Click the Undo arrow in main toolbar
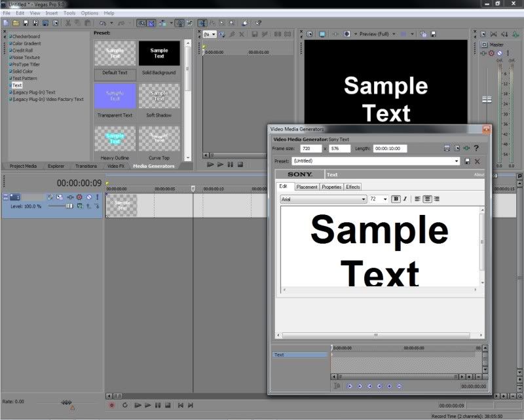The image size is (524, 420). 103,23
